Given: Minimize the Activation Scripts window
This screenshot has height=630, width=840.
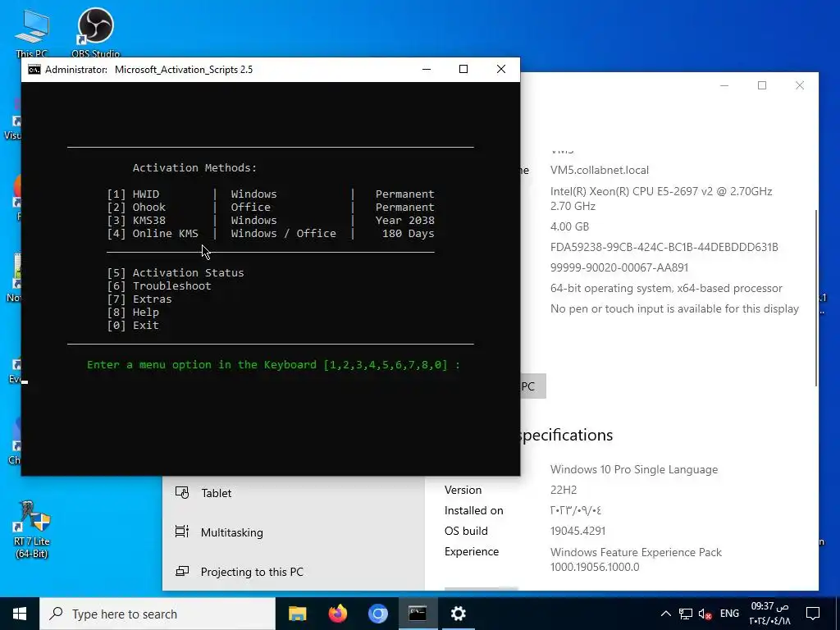Looking at the screenshot, I should (427, 69).
